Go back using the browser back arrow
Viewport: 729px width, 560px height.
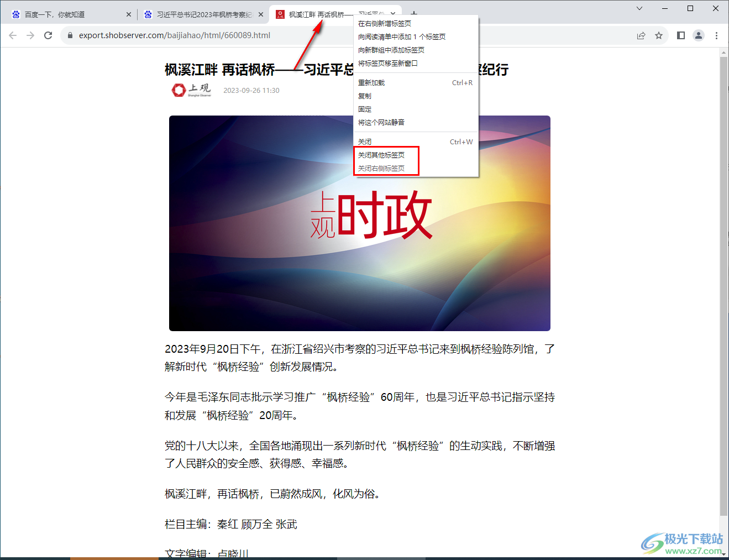(13, 35)
